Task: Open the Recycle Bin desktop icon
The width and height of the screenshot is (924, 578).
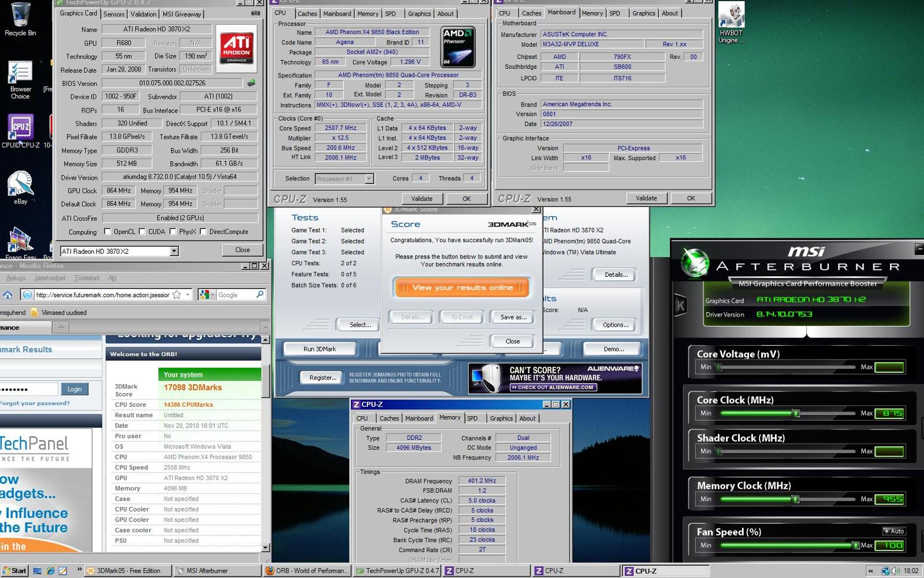Action: (x=20, y=18)
